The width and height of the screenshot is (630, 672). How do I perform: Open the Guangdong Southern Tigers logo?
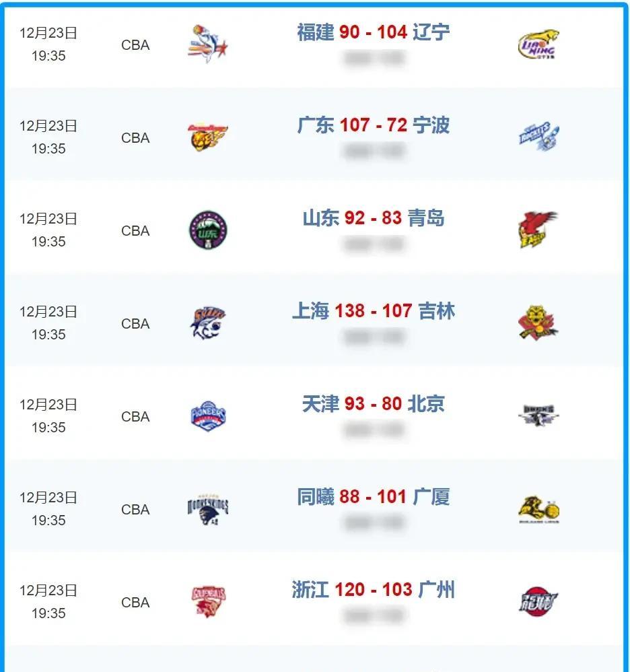(x=207, y=137)
